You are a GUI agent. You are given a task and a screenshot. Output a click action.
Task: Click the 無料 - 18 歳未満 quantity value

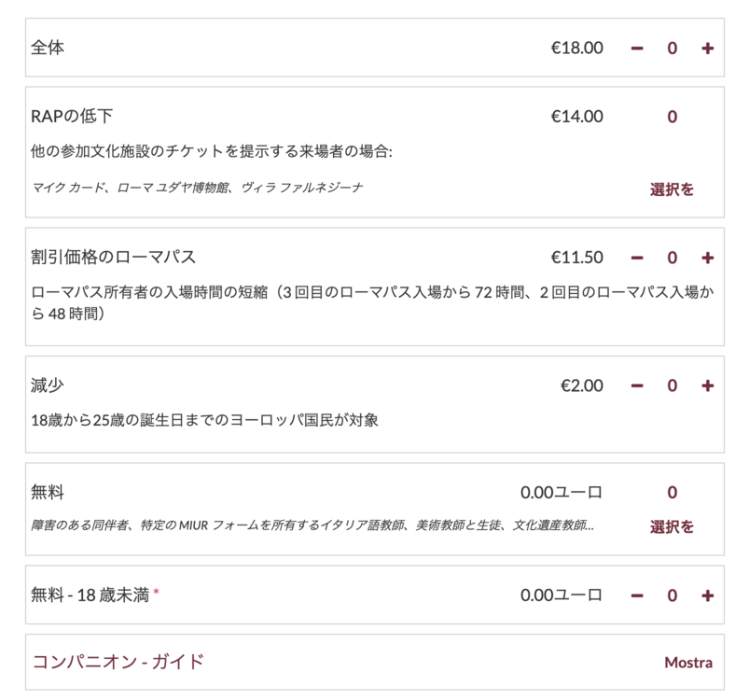click(672, 595)
